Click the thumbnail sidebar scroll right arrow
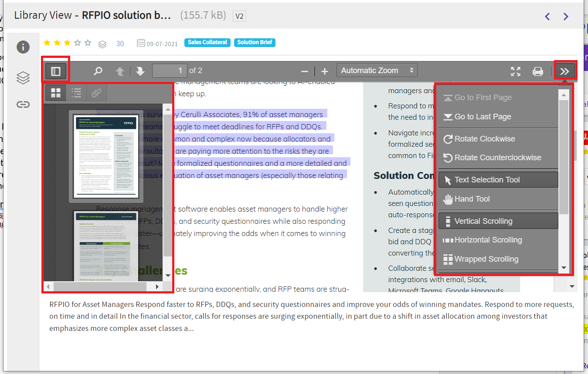This screenshot has width=588, height=374. (157, 286)
